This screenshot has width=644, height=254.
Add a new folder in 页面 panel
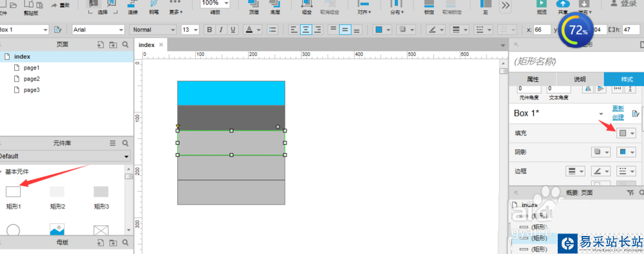(113, 45)
